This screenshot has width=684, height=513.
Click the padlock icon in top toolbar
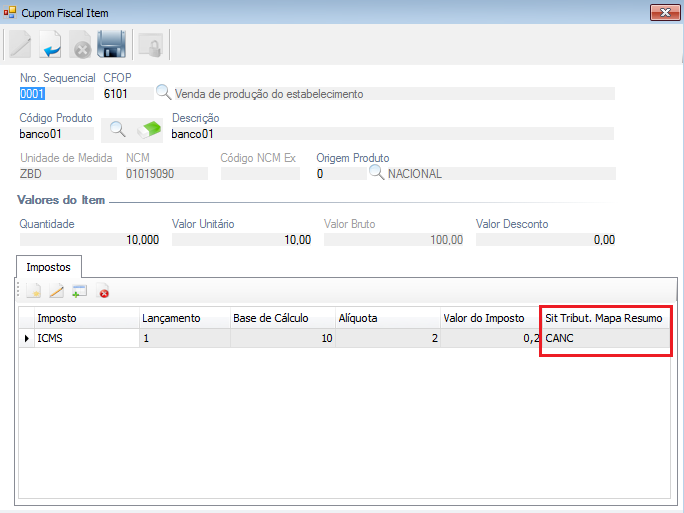(150, 45)
